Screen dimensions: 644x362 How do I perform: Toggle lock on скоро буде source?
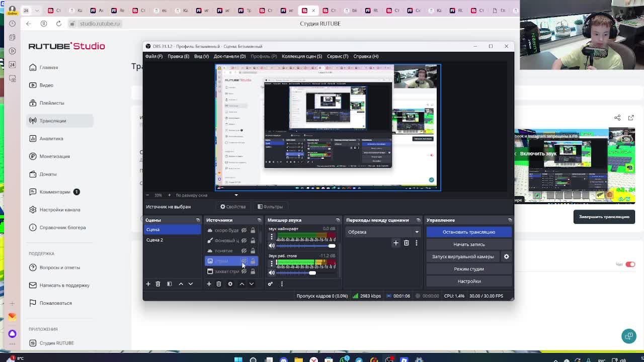click(x=253, y=230)
